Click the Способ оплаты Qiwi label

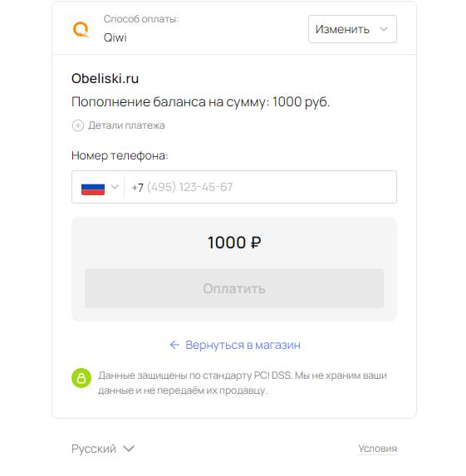click(x=141, y=28)
